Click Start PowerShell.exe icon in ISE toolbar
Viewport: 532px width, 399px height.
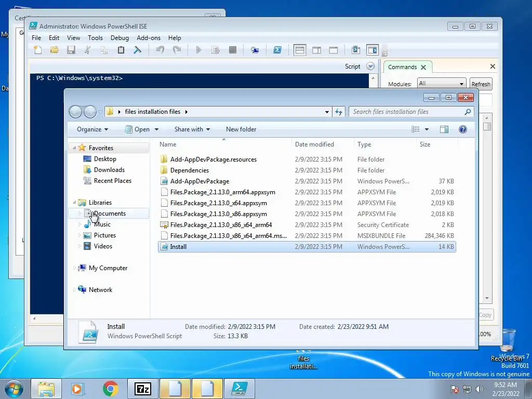[x=277, y=50]
